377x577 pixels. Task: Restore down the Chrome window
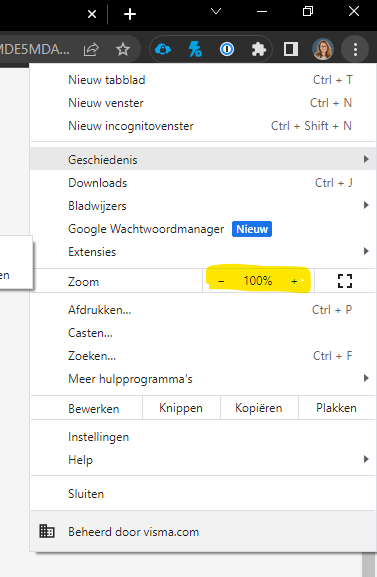pyautogui.click(x=308, y=11)
